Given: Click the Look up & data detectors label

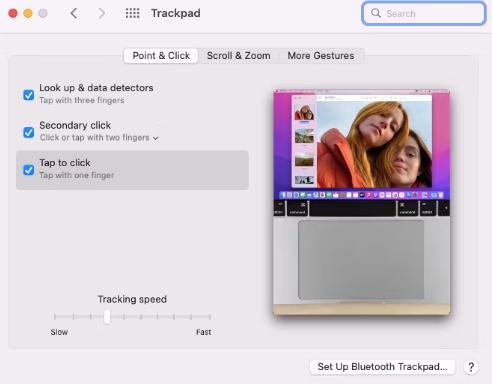Looking at the screenshot, I should (x=96, y=88).
